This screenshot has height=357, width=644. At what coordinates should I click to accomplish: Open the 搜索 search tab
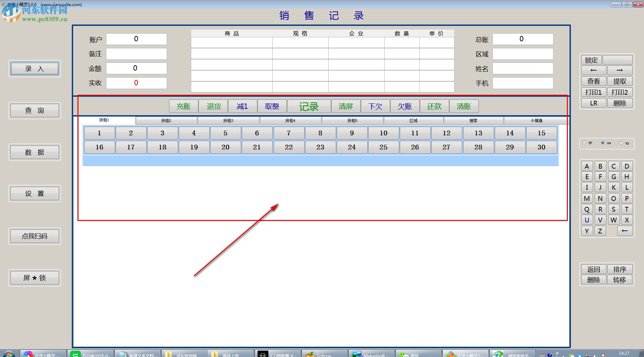474,121
